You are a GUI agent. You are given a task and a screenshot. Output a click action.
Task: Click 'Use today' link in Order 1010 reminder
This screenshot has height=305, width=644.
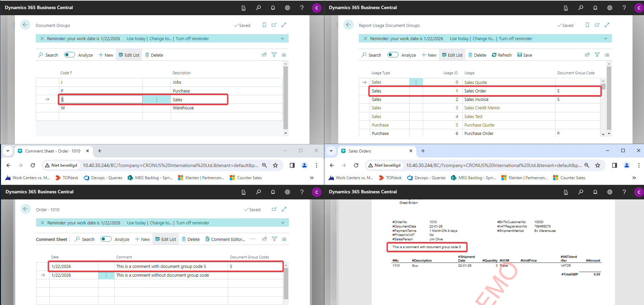pyautogui.click(x=136, y=223)
